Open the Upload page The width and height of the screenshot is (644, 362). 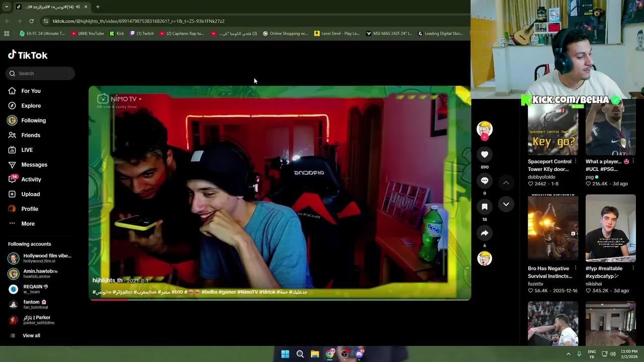(30, 194)
